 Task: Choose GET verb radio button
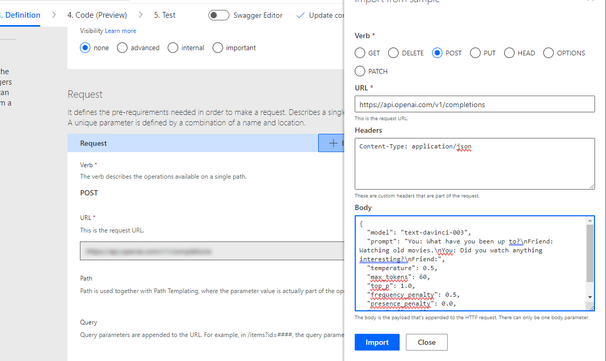click(x=360, y=53)
